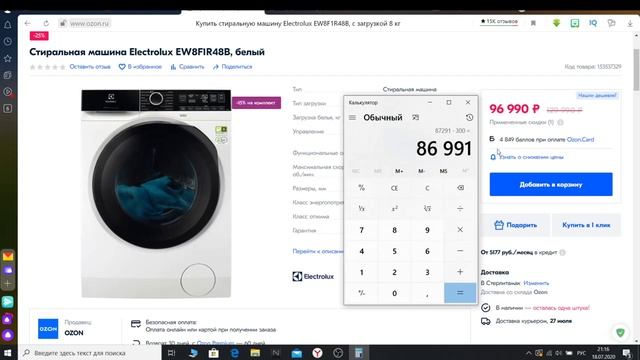Click the C clear key in calculator
640x360 pixels.
[x=427, y=188]
